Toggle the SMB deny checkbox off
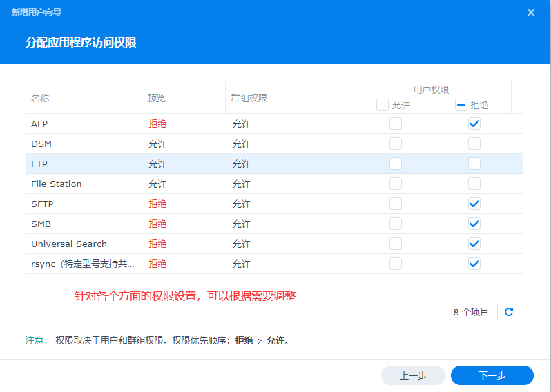Viewport: 551px width, 392px height. (x=474, y=224)
